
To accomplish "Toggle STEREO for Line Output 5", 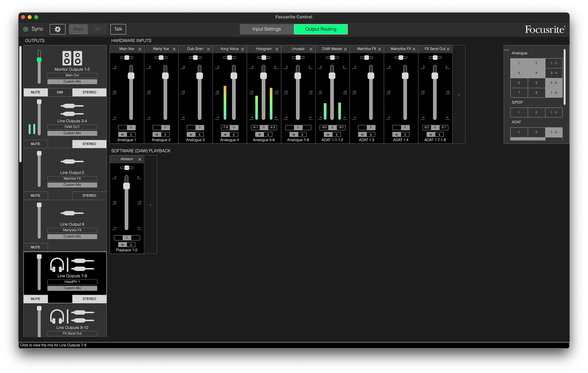I will (x=89, y=196).
